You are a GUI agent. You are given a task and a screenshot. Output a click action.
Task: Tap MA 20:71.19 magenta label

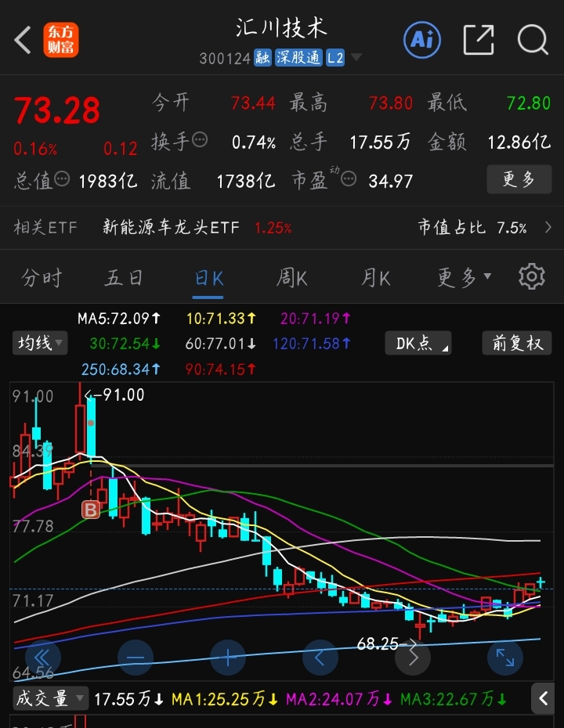[316, 319]
